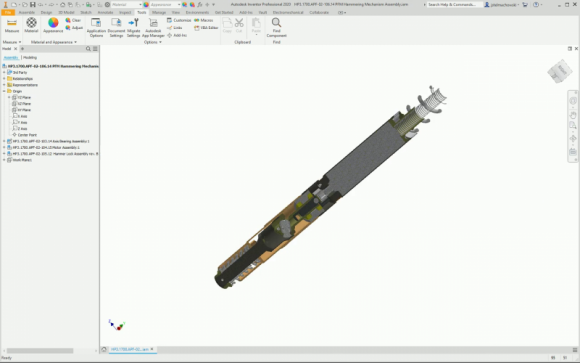Click the Pan hand tool in navigation bar
The image size is (580, 363).
pos(573,115)
